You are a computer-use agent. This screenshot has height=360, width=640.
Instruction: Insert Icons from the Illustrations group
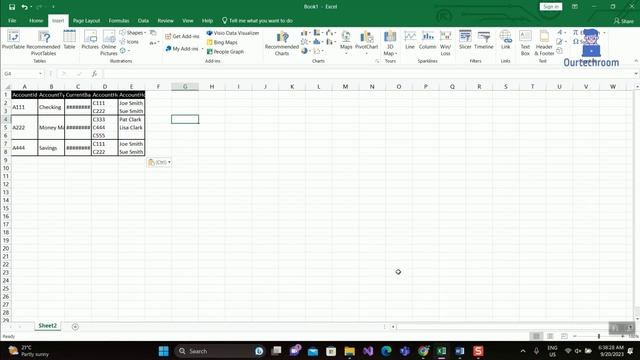coord(129,42)
